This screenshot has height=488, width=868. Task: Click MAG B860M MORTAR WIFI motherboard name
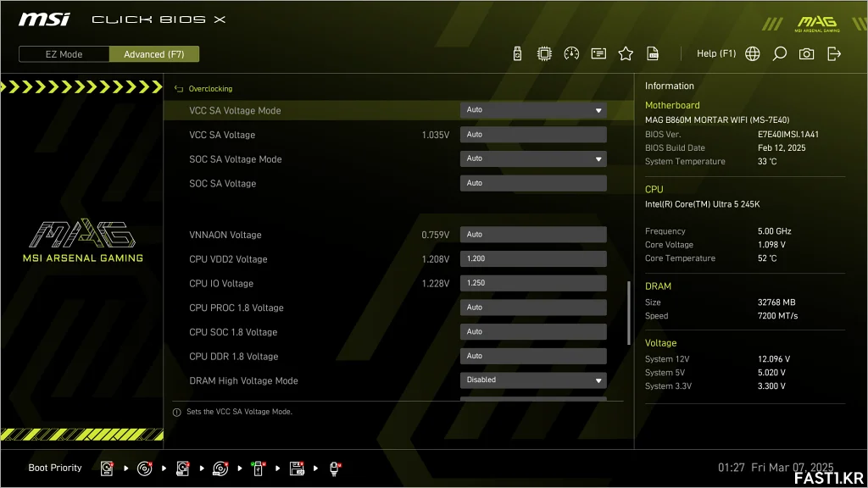coord(717,119)
